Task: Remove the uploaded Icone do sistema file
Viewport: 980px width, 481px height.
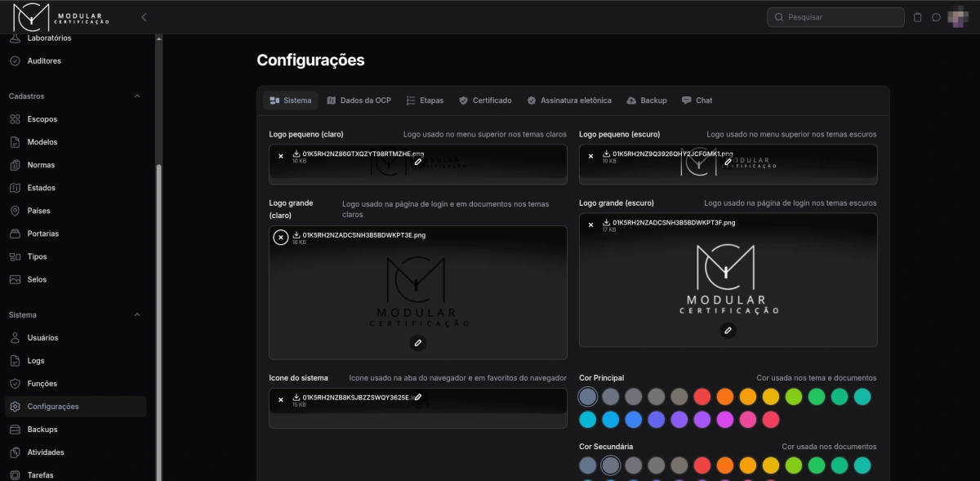Action: click(x=280, y=399)
